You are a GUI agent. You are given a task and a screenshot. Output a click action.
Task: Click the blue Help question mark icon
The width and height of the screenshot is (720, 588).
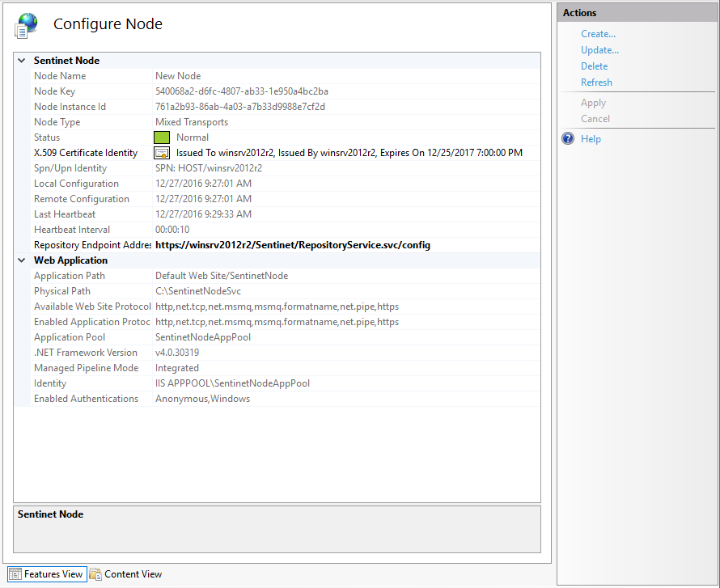568,138
